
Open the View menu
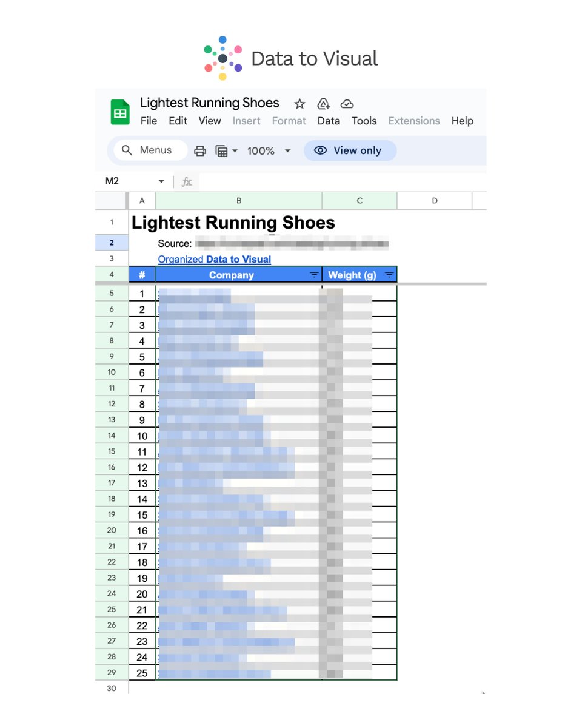[x=210, y=121]
